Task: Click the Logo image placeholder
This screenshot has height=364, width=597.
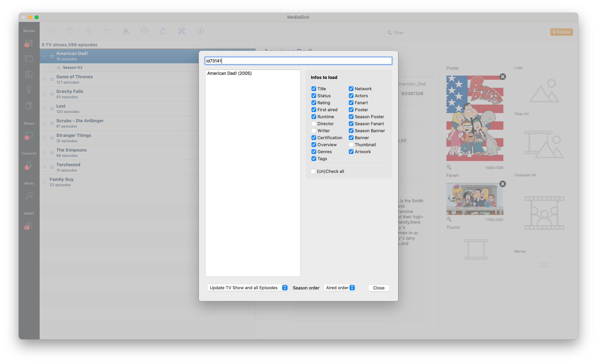Action: tap(544, 91)
